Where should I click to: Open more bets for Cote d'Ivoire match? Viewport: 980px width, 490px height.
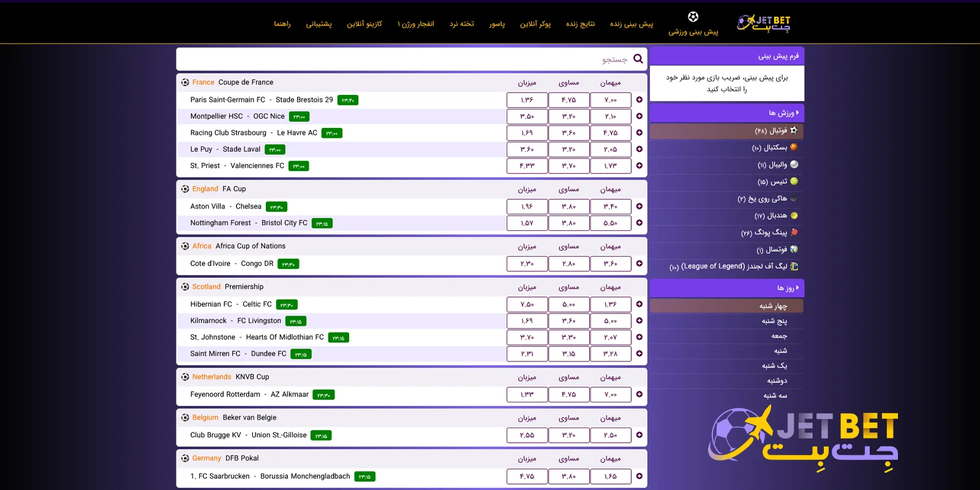point(639,264)
